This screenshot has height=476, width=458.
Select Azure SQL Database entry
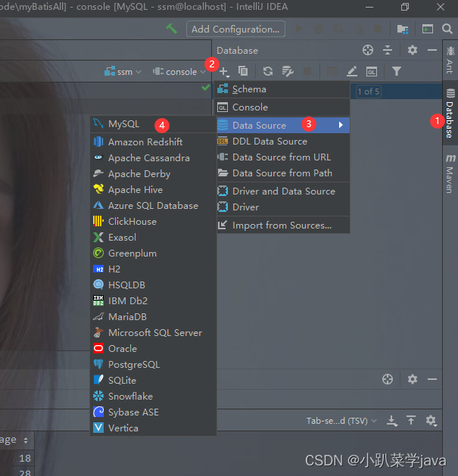tap(153, 206)
